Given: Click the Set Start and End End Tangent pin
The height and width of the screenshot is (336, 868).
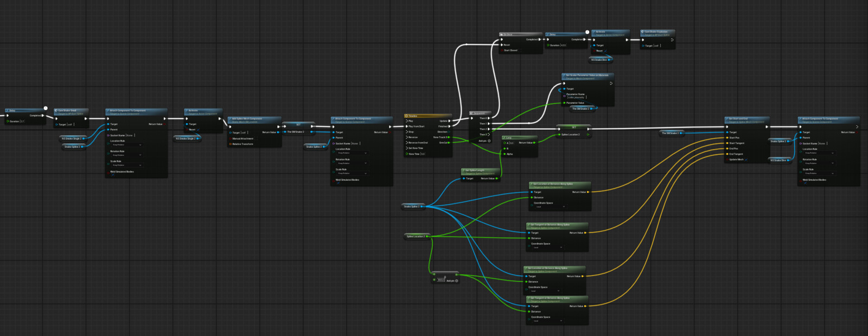Looking at the screenshot, I should pos(727,154).
